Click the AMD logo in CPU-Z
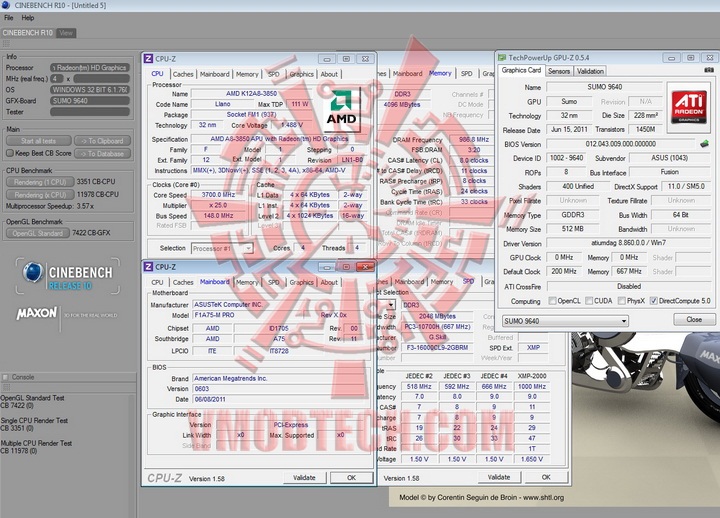Screen dimensions: 720x518 coord(341,109)
